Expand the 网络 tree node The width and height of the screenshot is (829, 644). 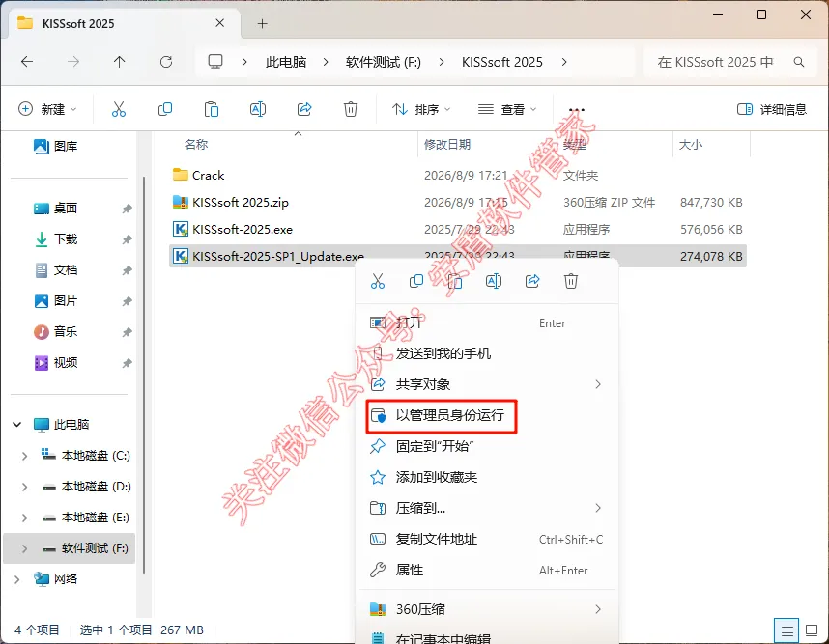point(17,579)
